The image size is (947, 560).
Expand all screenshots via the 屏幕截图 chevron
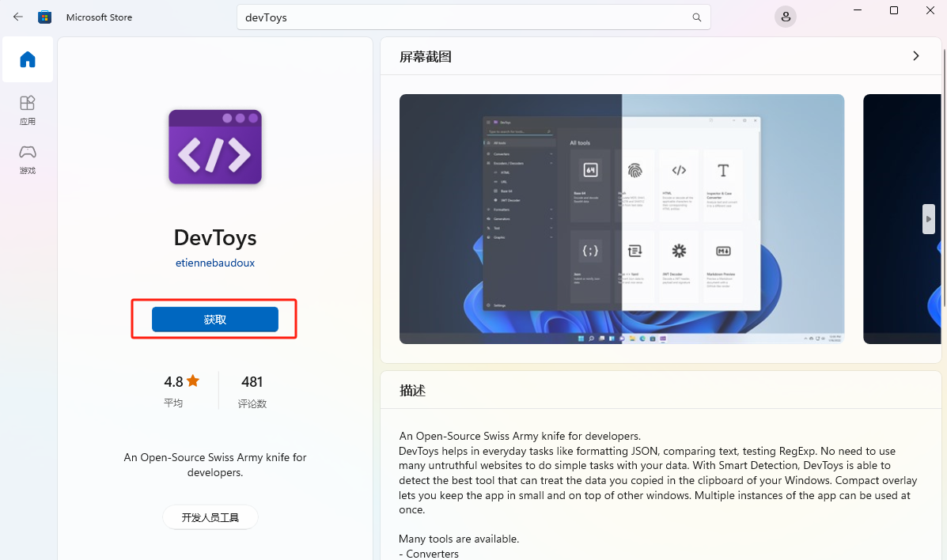tap(915, 55)
